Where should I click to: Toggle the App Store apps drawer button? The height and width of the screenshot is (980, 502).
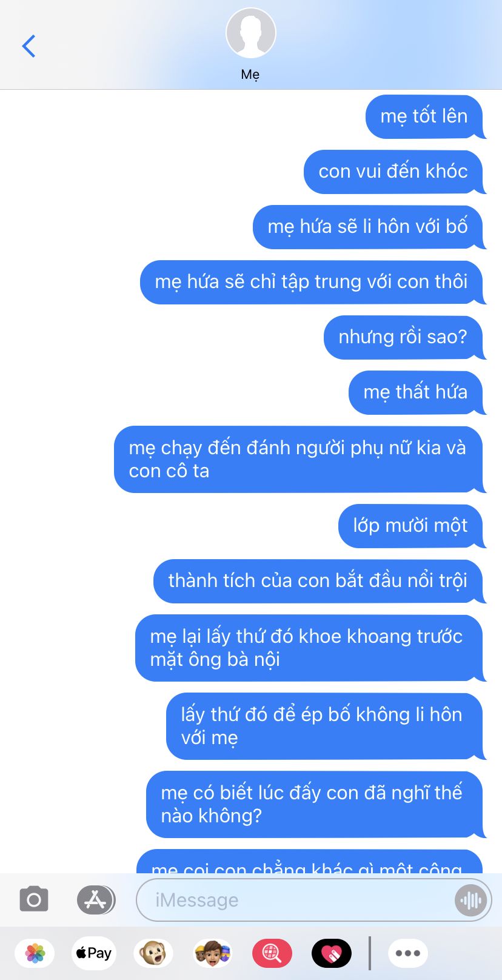point(96,899)
